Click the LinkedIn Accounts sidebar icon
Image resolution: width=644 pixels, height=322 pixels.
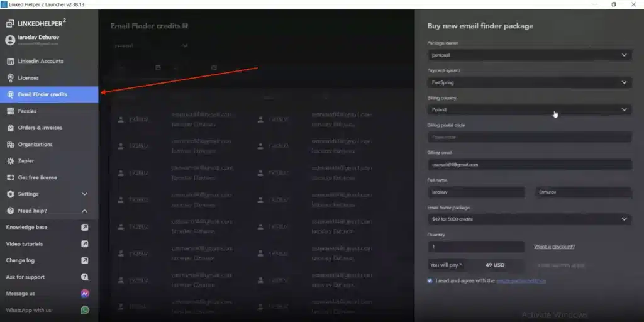tap(10, 61)
